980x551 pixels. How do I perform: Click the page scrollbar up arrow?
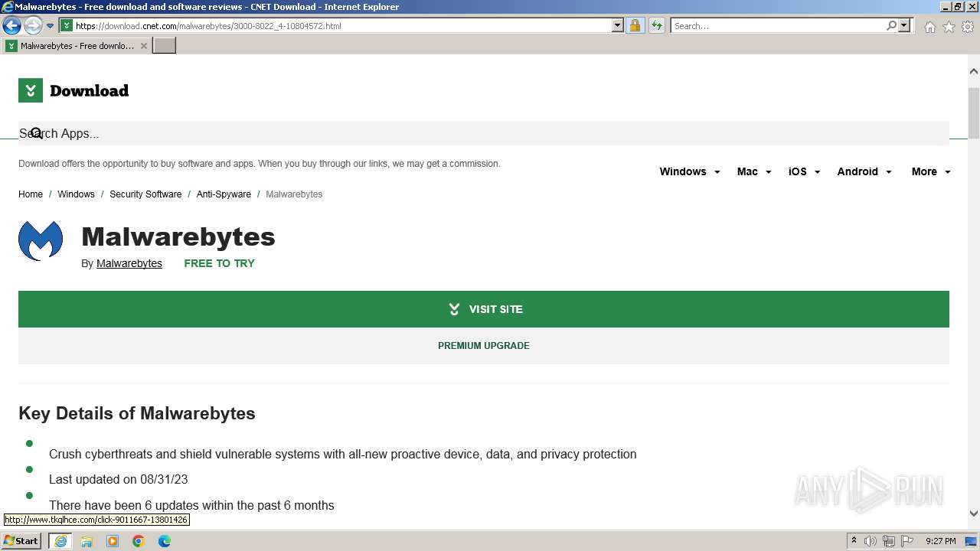pyautogui.click(x=974, y=71)
